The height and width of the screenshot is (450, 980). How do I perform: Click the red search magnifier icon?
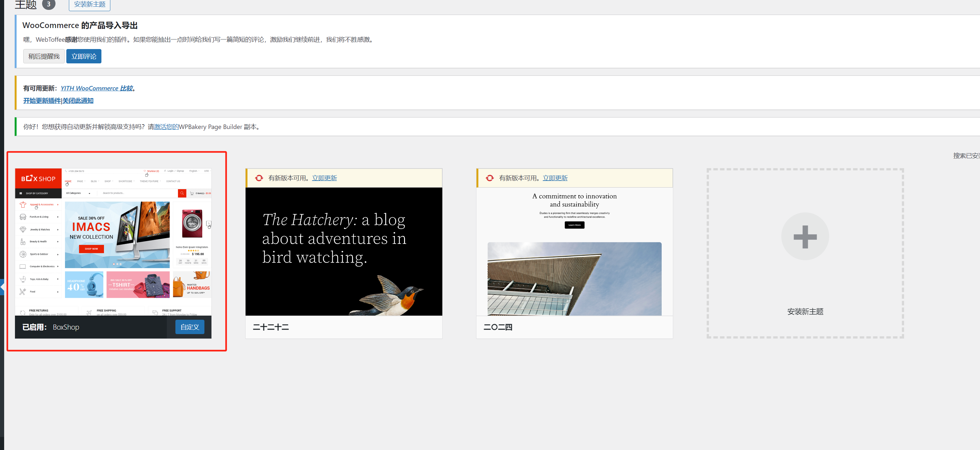point(182,193)
